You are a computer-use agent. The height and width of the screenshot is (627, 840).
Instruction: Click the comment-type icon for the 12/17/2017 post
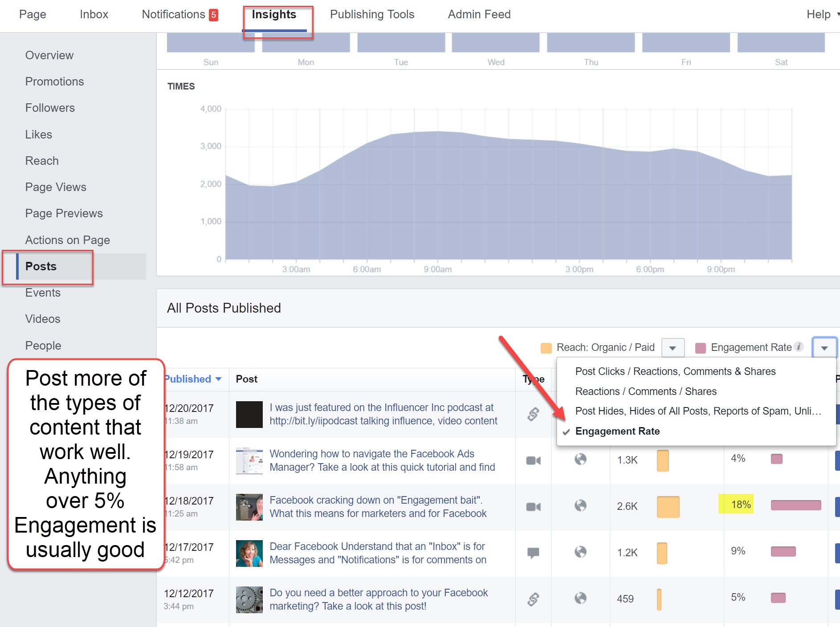pos(533,553)
